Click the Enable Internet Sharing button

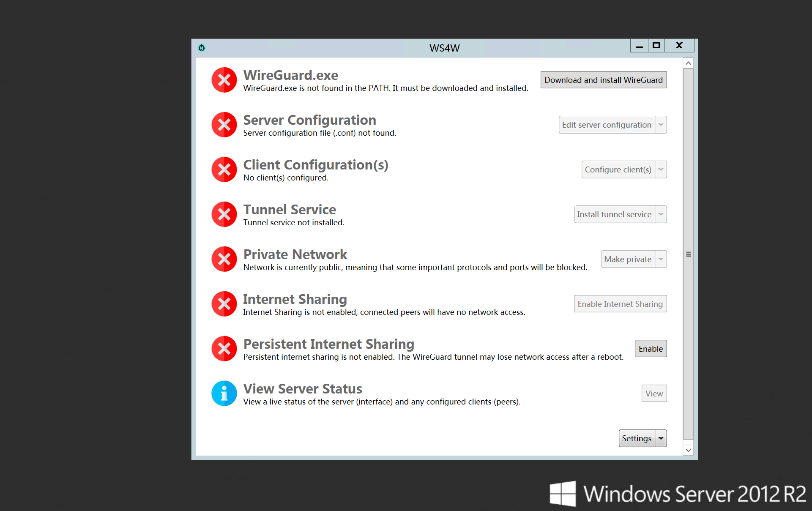[620, 304]
